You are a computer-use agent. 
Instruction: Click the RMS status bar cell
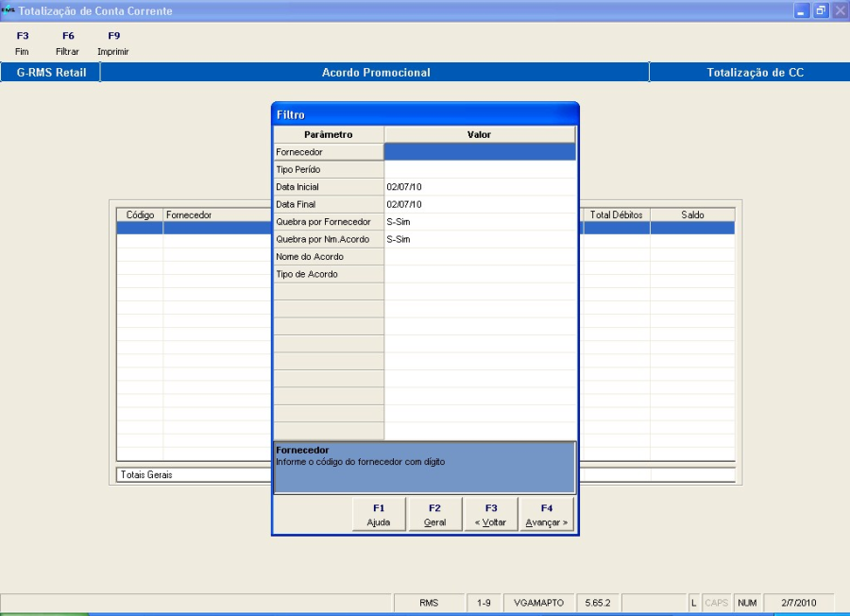tap(429, 603)
